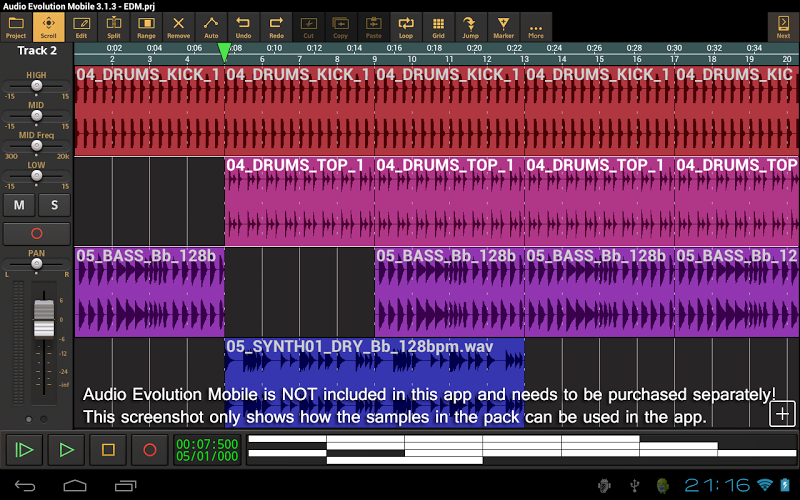The width and height of the screenshot is (800, 500).
Task: Open the Auto automation tool
Action: click(x=211, y=26)
